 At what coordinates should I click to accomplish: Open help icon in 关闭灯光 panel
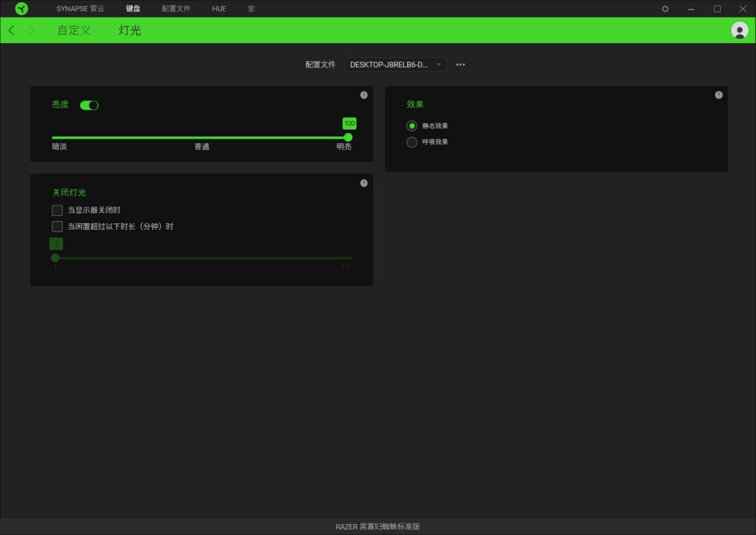coord(364,183)
